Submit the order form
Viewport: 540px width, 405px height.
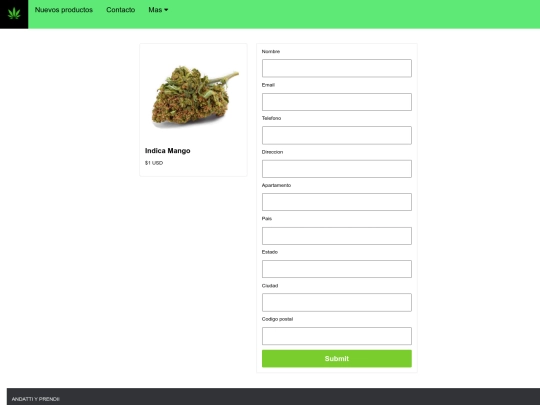pyautogui.click(x=336, y=359)
